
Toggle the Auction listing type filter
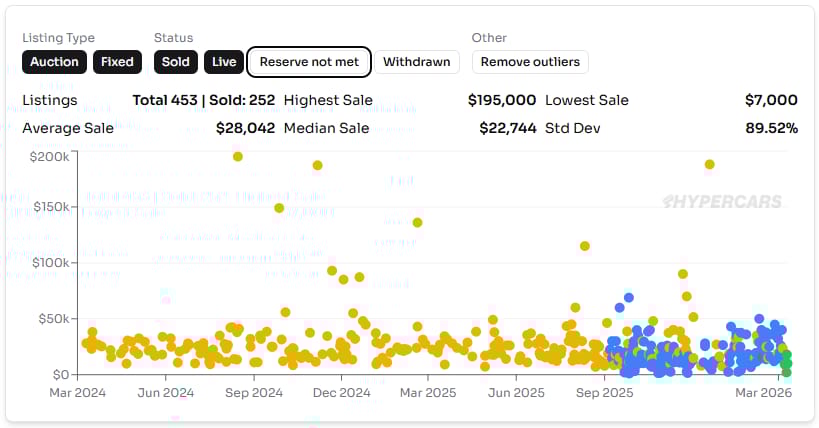point(54,61)
